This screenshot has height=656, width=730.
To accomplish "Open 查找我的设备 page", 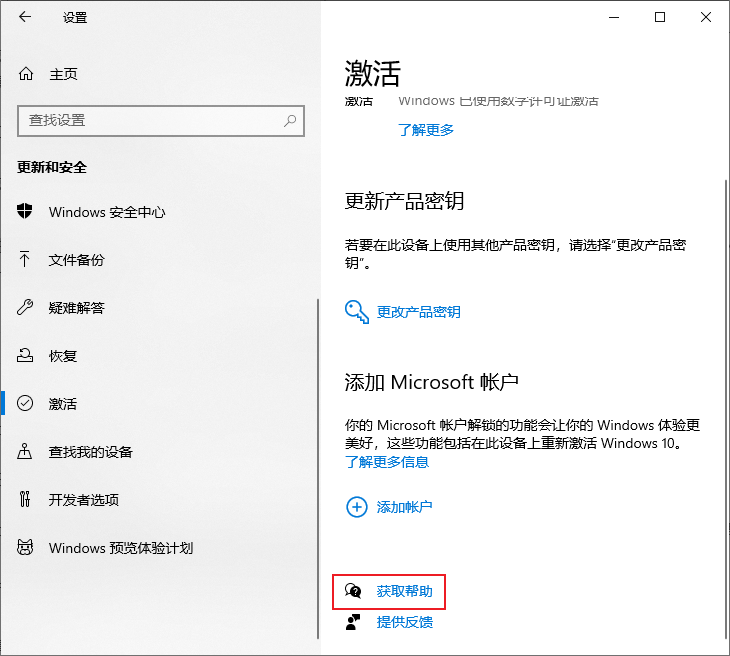I will point(91,452).
